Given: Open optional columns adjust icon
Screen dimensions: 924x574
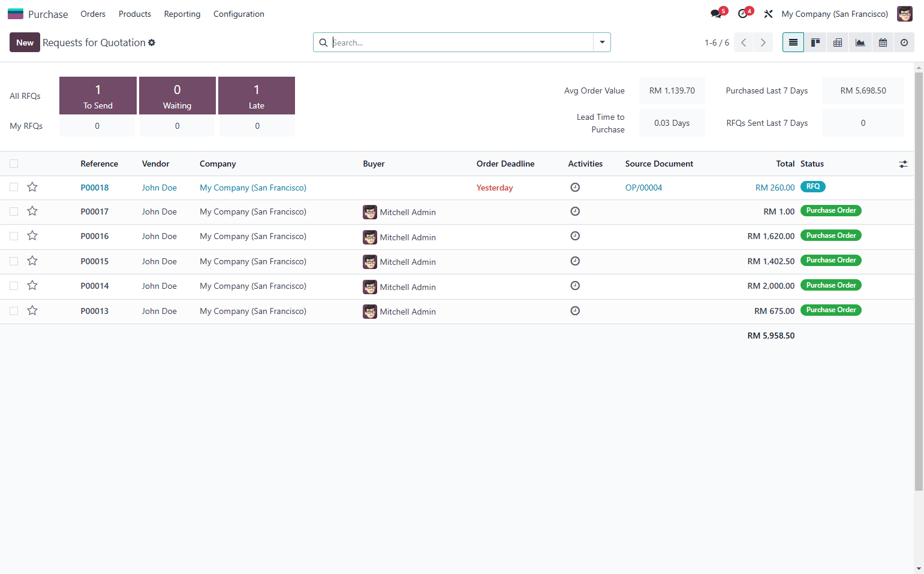Looking at the screenshot, I should pyautogui.click(x=903, y=164).
